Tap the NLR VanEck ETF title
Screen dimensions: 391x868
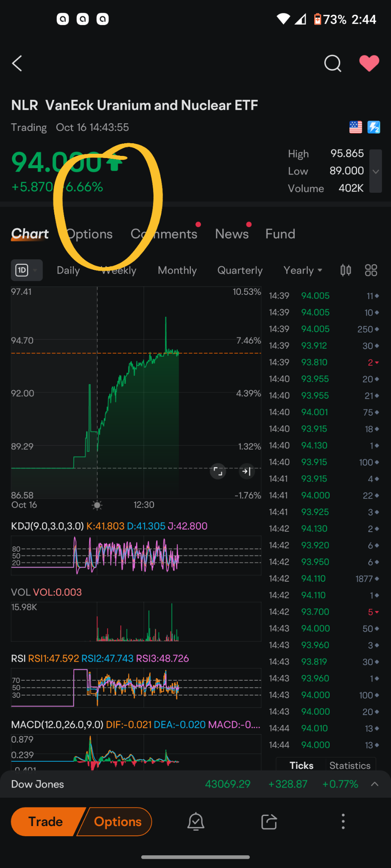point(134,105)
